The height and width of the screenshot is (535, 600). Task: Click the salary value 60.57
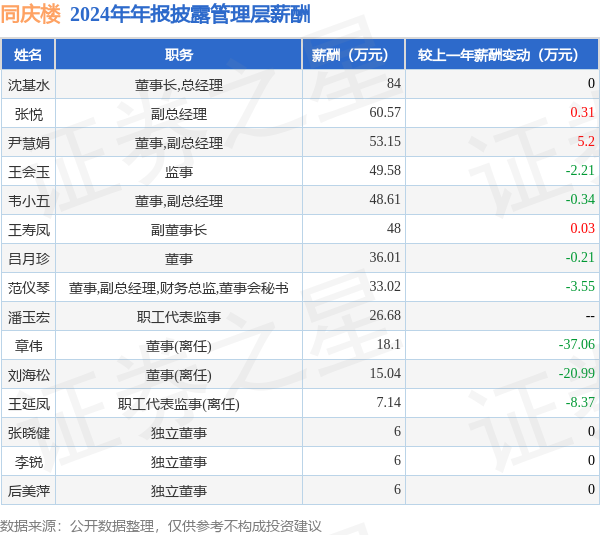click(x=385, y=113)
